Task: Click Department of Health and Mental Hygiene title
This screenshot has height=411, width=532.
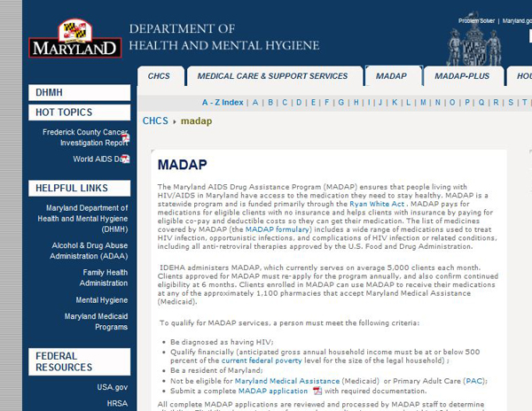Action: [x=224, y=37]
